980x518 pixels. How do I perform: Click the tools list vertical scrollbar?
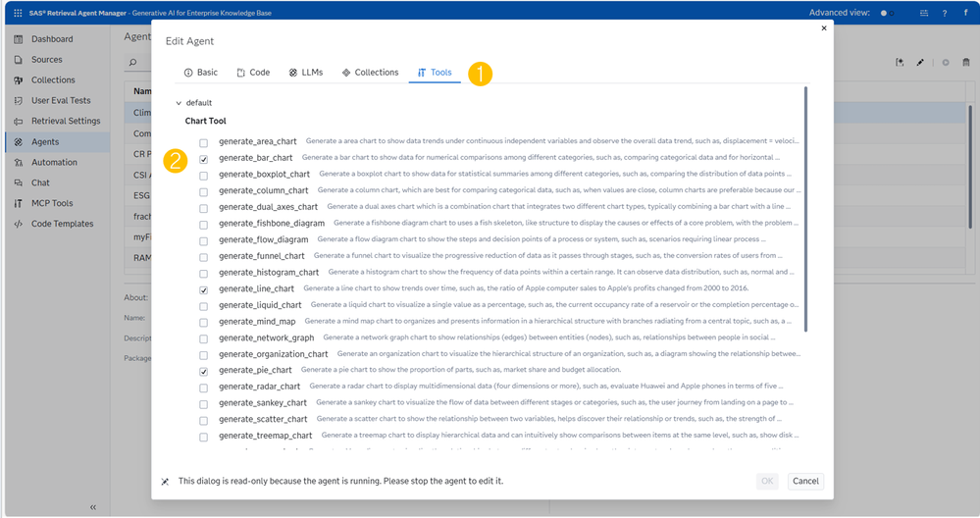point(805,209)
